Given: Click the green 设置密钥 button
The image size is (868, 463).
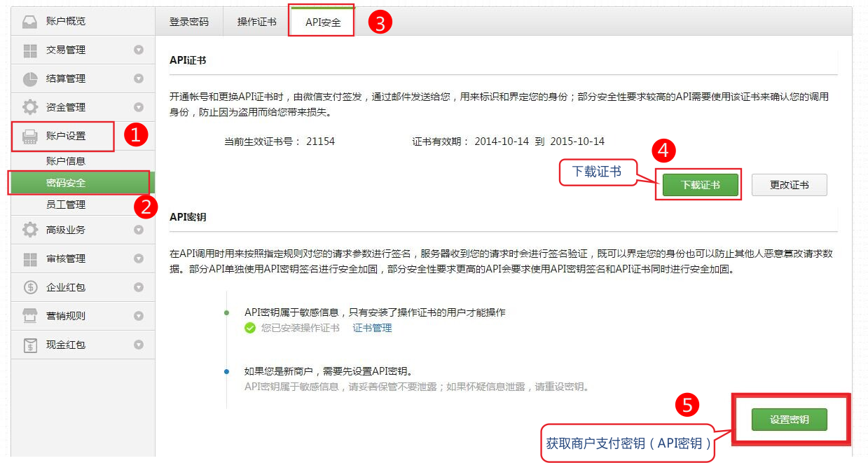Looking at the screenshot, I should click(789, 420).
